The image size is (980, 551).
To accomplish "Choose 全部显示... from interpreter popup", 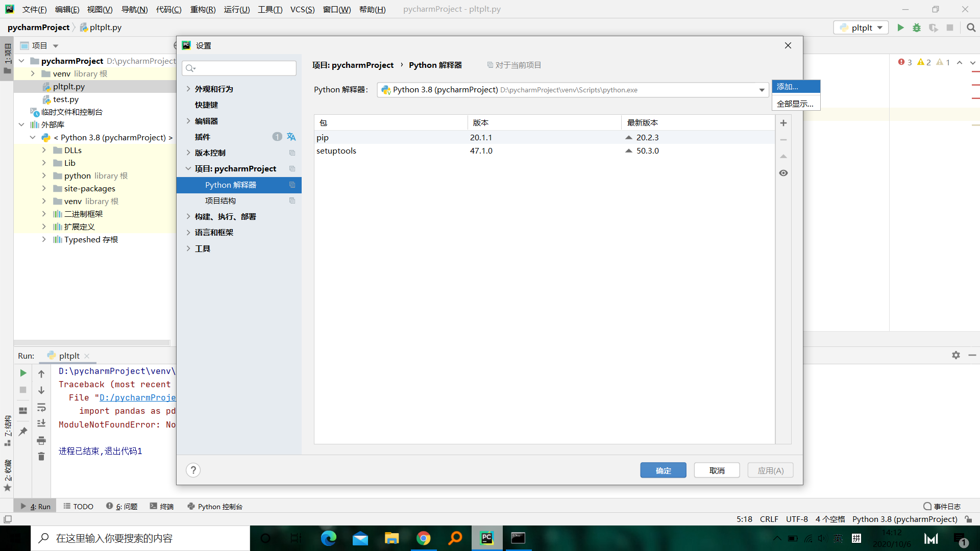I will click(x=796, y=104).
